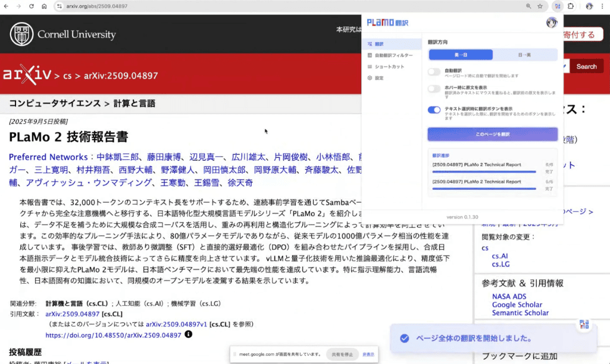
Task: Disable the テキスト選択時に翻訳ボタンを表示 toggle
Action: (434, 110)
